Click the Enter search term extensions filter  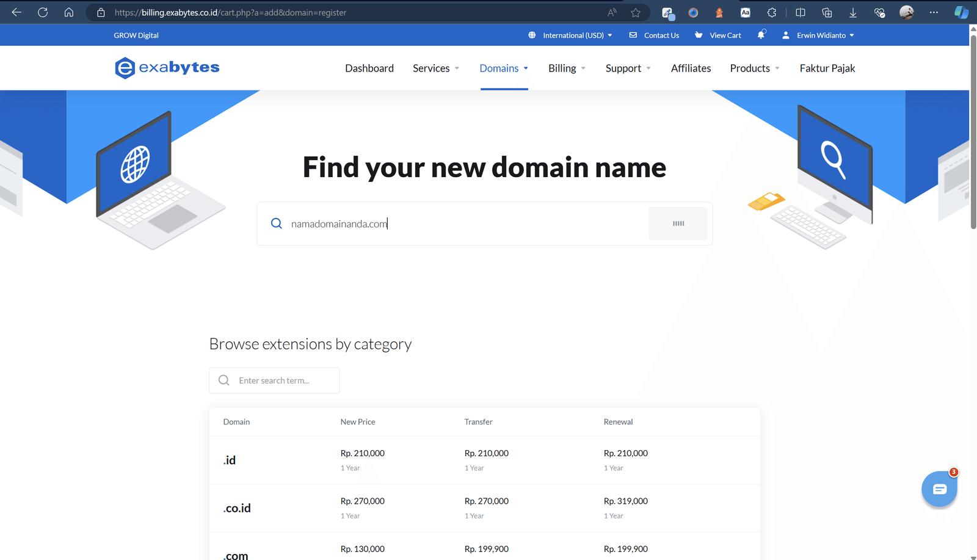[x=274, y=380]
